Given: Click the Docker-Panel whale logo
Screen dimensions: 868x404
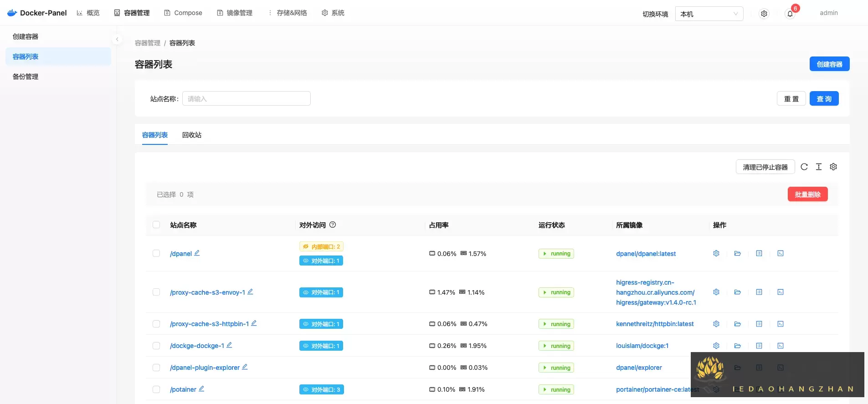Looking at the screenshot, I should pos(12,13).
